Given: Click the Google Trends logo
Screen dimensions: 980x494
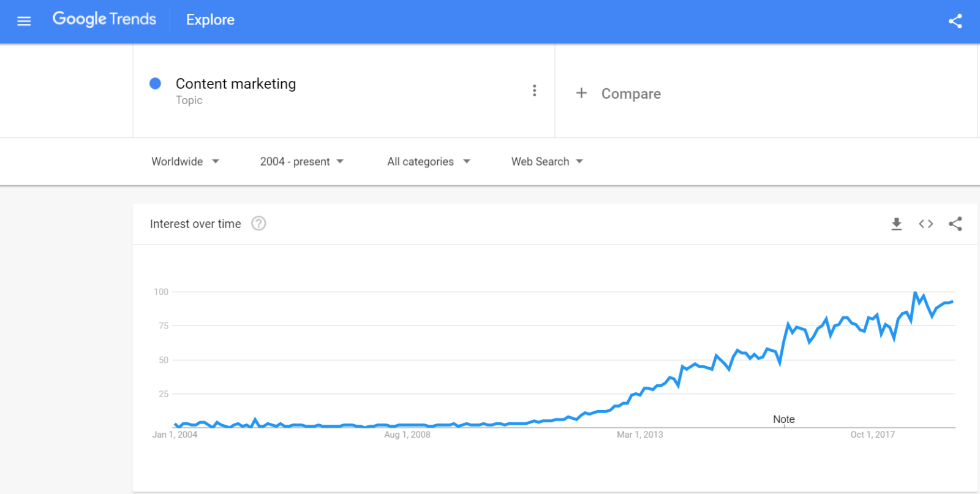Looking at the screenshot, I should coord(104,20).
